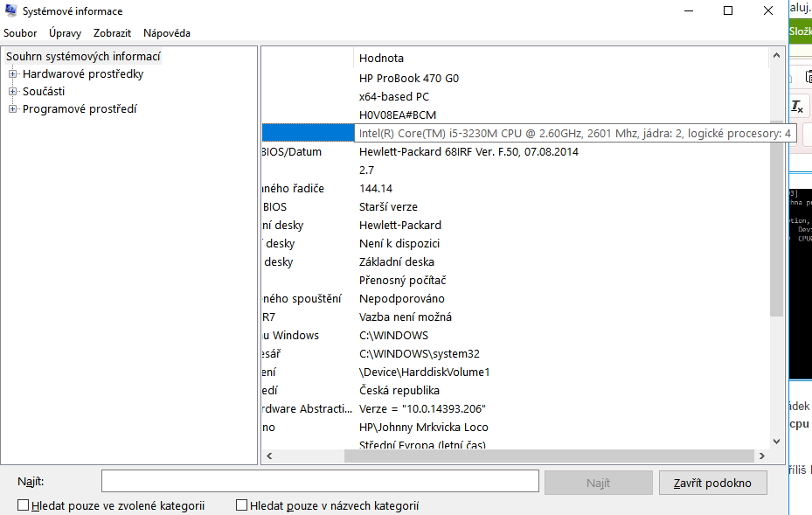Select the Základní deska value
This screenshot has height=515, width=812.
[x=397, y=262]
